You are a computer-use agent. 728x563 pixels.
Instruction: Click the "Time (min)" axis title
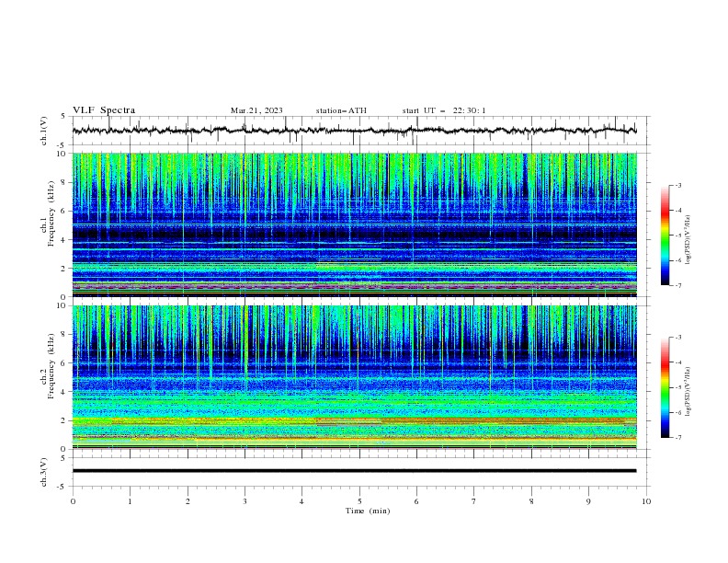(x=368, y=511)
